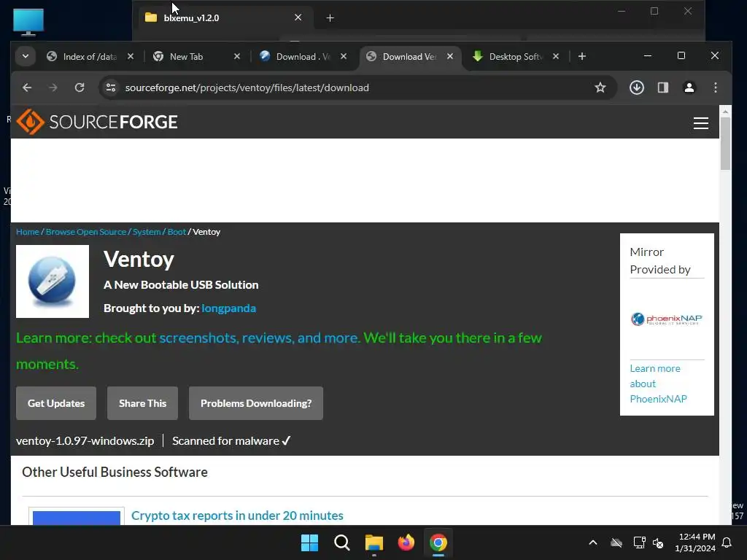Open taskbar Search

pyautogui.click(x=342, y=542)
